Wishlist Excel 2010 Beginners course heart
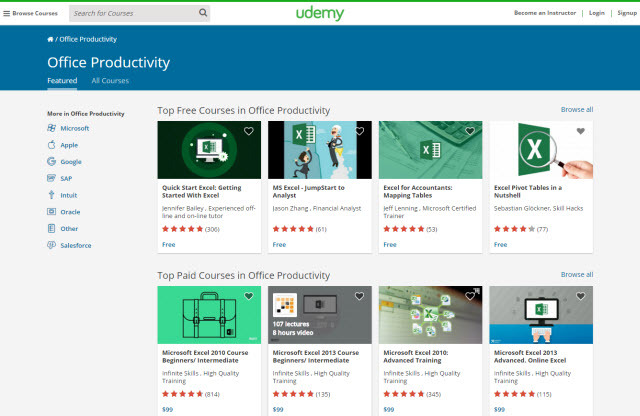Screen dimensions: 640x416 pos(249,296)
